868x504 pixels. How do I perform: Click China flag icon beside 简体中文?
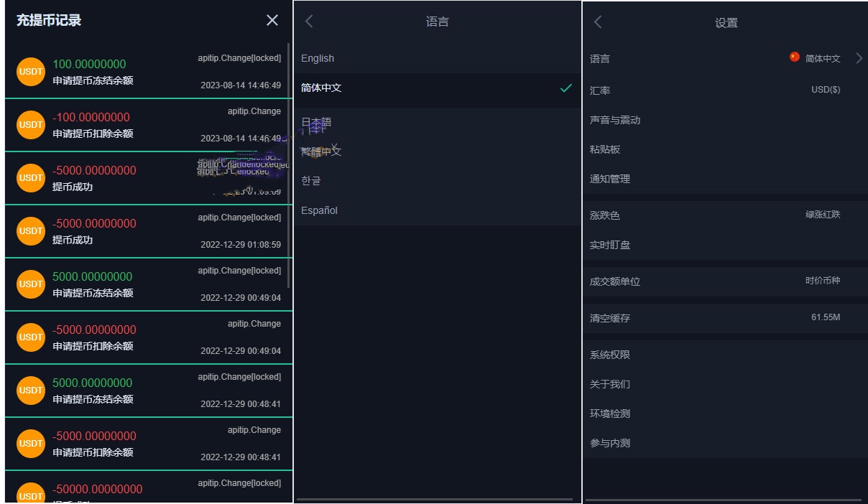point(794,57)
